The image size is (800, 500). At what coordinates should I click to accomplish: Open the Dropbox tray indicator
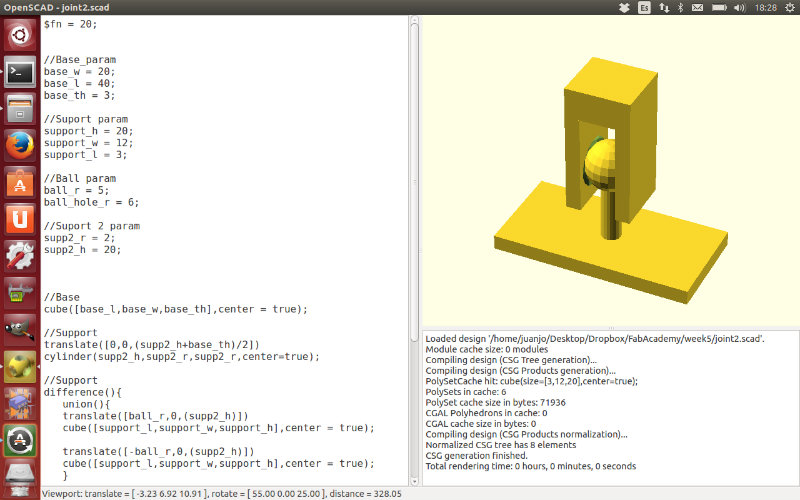coord(624,8)
